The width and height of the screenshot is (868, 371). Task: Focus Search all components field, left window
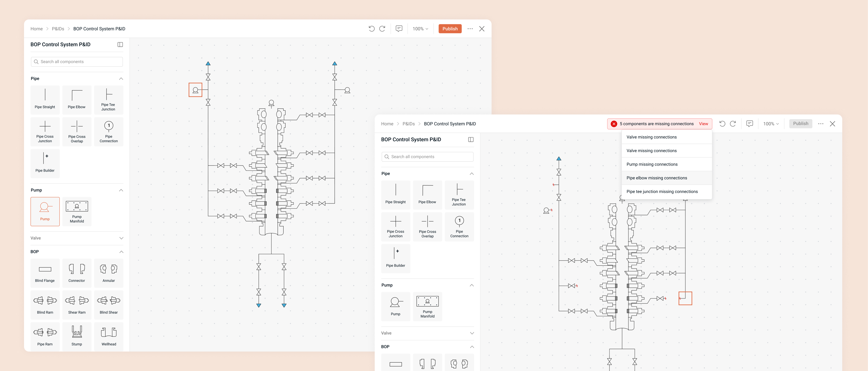click(77, 62)
